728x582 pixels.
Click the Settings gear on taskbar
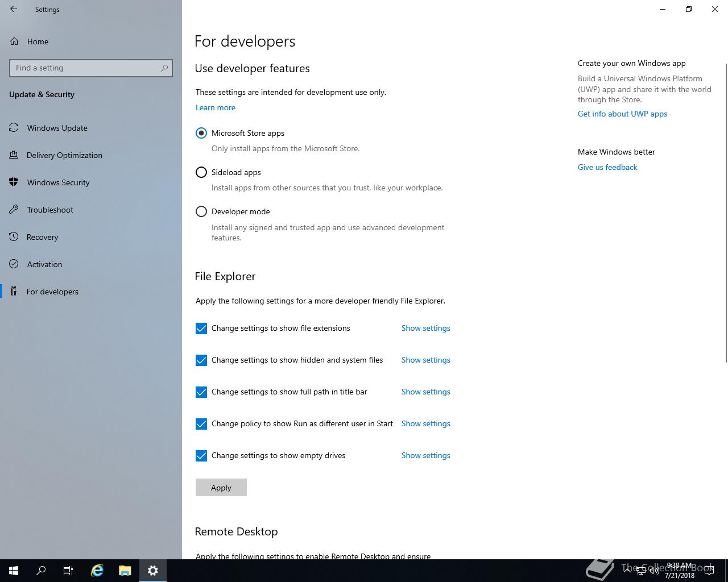153,571
